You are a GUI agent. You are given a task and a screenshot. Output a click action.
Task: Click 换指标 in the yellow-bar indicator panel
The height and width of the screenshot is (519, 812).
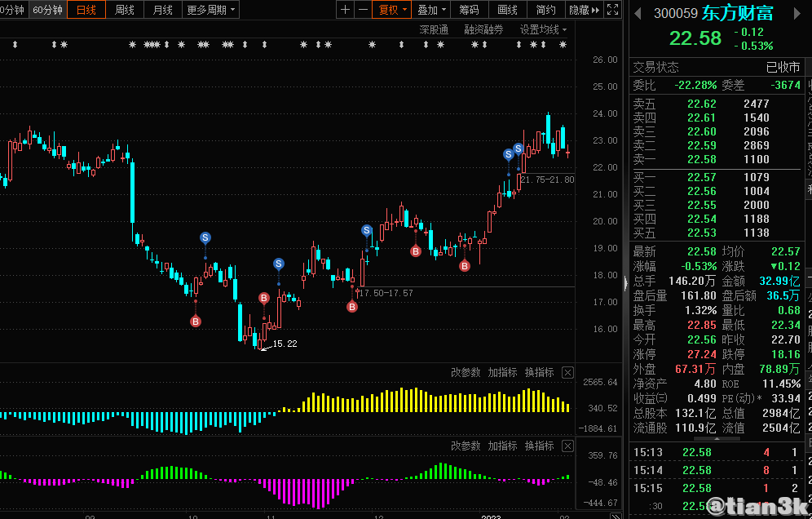(x=539, y=372)
